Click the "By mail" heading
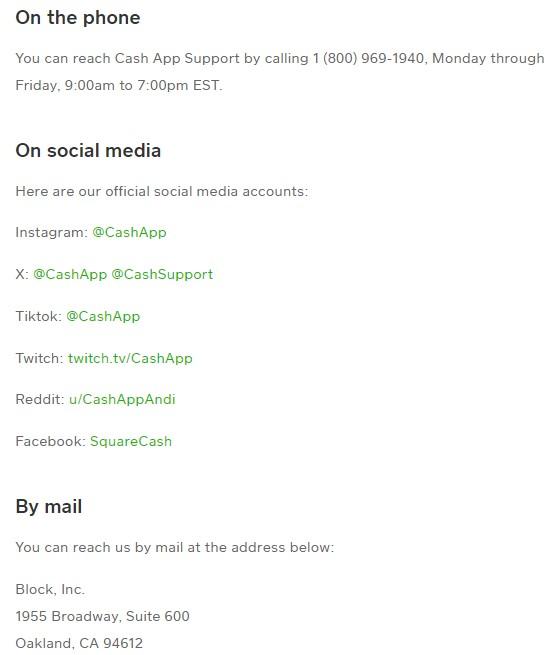The height and width of the screenshot is (655, 558). (48, 507)
